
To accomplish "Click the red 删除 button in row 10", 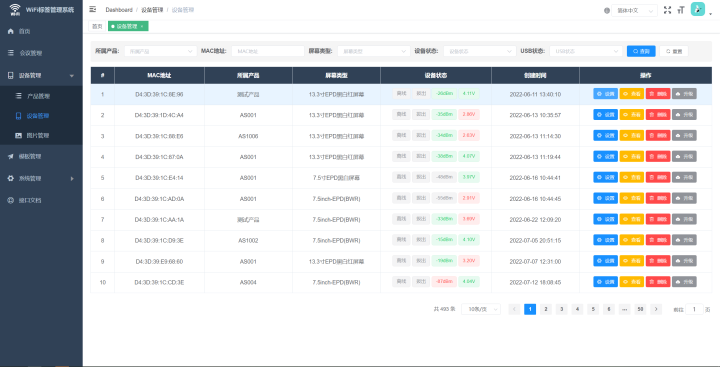I will [658, 282].
